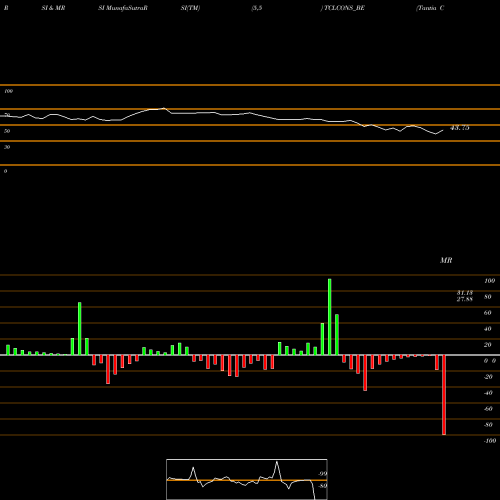Select the MR axis label -80
This screenshot has width=500, height=500.
[488, 425]
